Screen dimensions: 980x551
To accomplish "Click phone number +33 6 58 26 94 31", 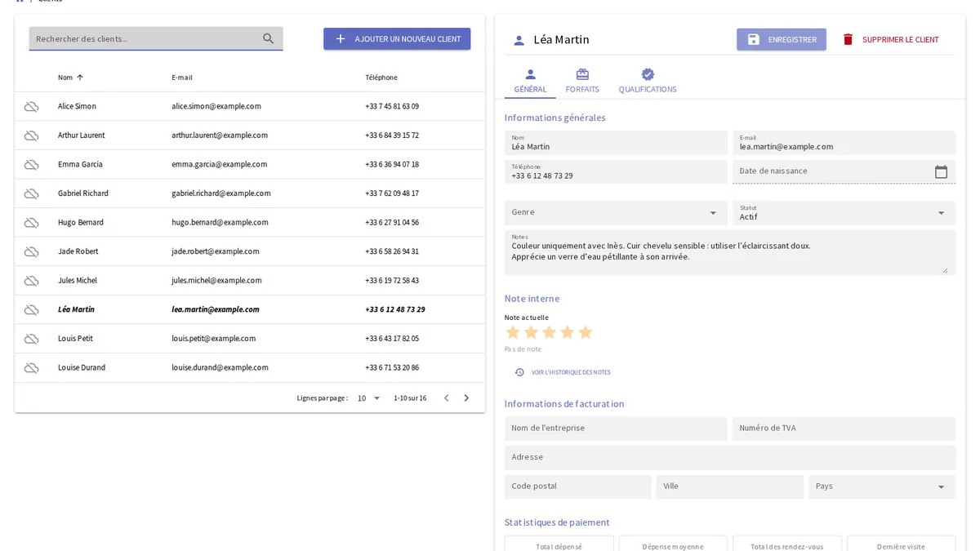I will coord(392,251).
